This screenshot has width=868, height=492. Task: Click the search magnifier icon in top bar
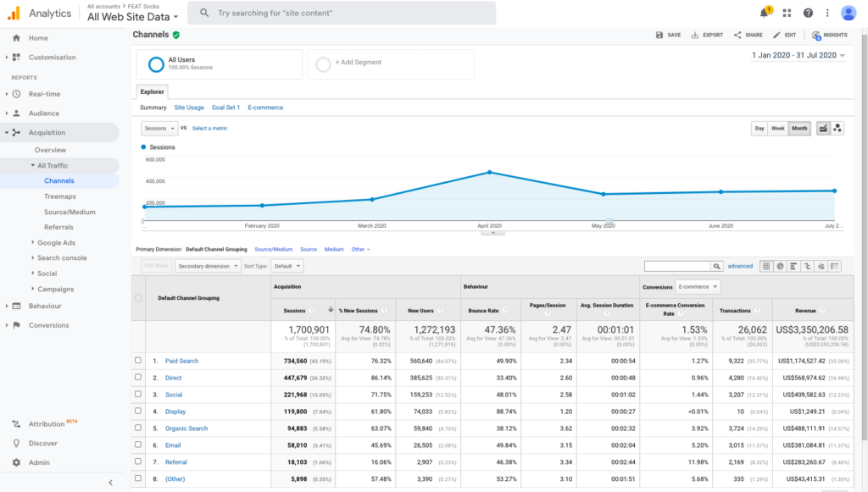(x=204, y=13)
